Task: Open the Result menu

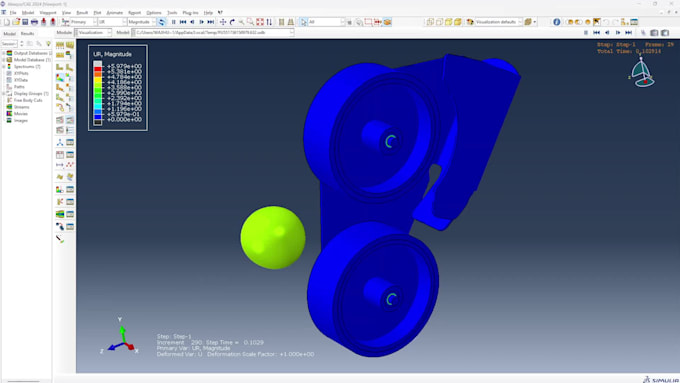Action: click(x=82, y=13)
